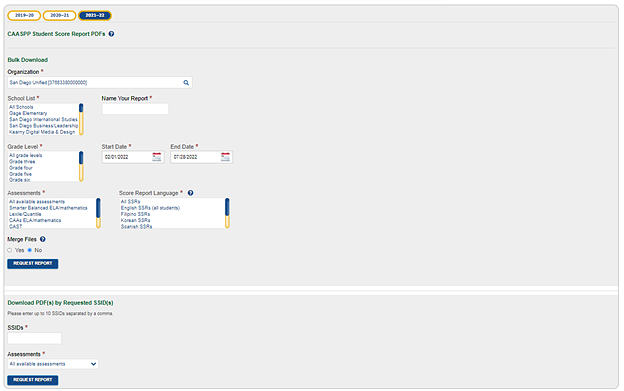Select No for Merge Files
The width and height of the screenshot is (624, 391).
coord(29,250)
